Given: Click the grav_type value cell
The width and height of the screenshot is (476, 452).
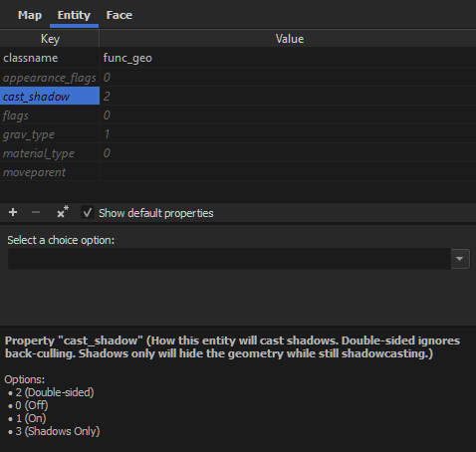Looking at the screenshot, I should (288, 134).
